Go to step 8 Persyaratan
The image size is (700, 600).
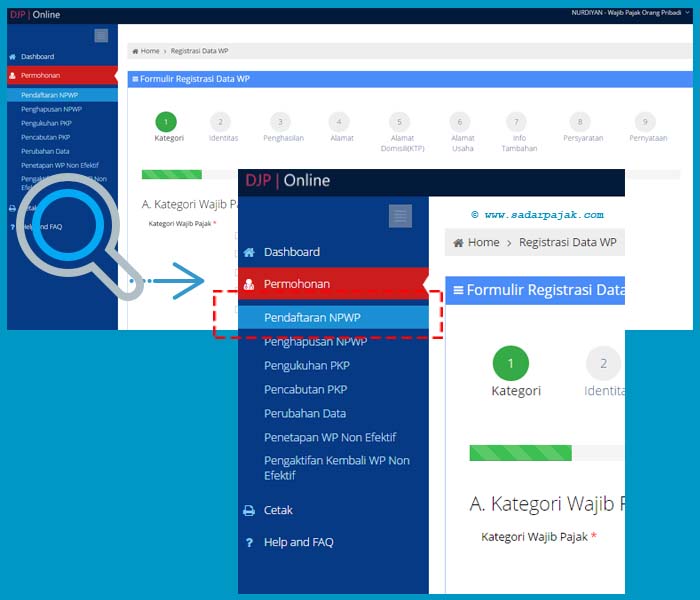click(580, 122)
